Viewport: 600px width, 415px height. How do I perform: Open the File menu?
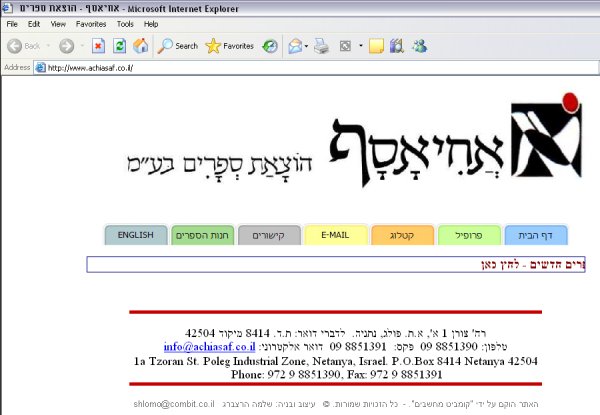(12, 24)
